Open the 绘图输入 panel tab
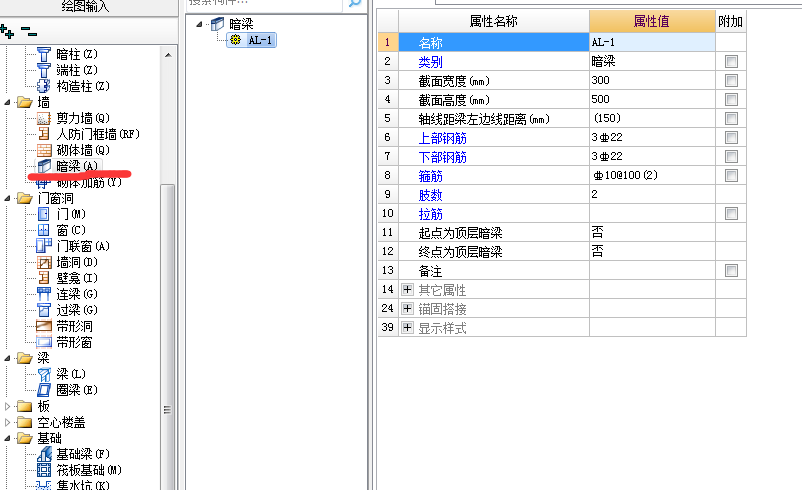 pos(85,6)
